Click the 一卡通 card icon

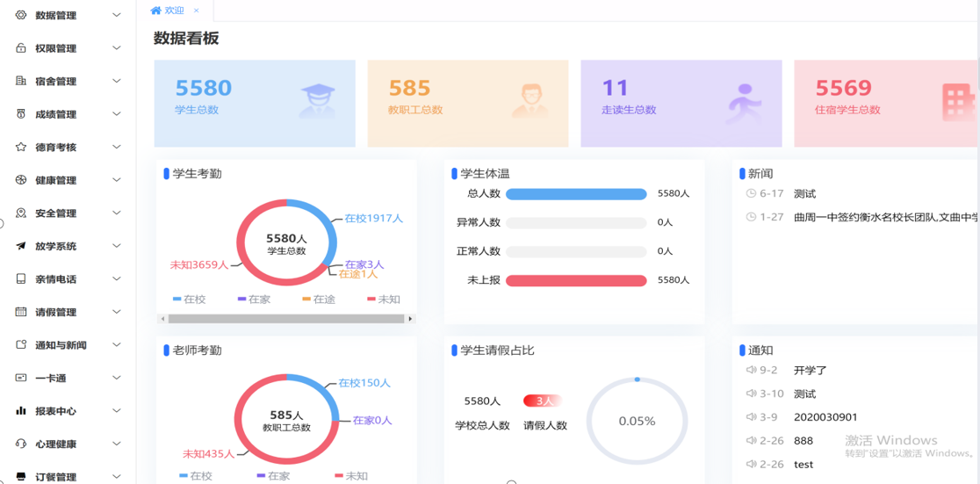pyautogui.click(x=20, y=379)
